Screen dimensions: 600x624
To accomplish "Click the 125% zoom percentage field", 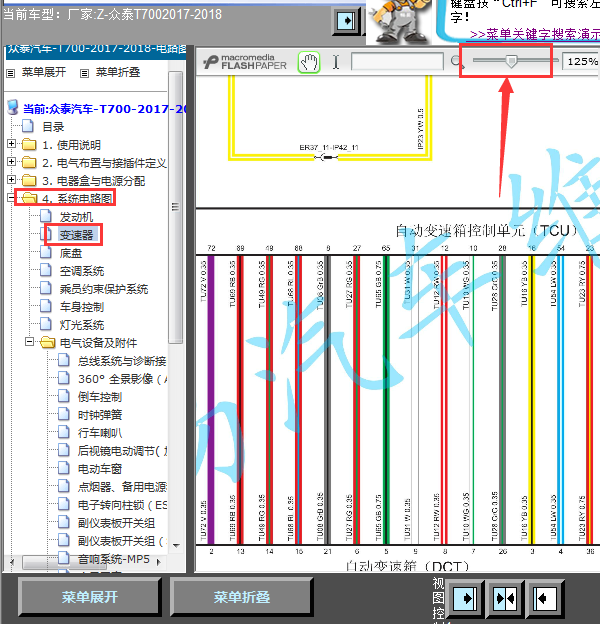I will point(582,62).
